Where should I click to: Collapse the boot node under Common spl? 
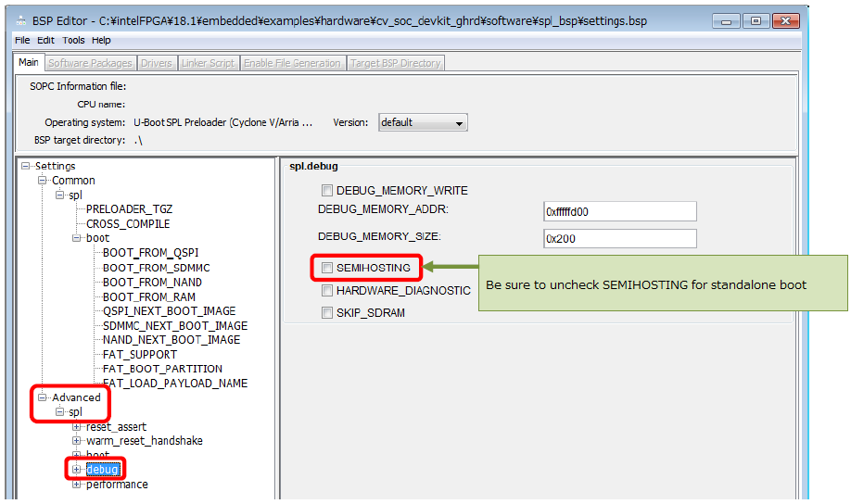(x=77, y=237)
